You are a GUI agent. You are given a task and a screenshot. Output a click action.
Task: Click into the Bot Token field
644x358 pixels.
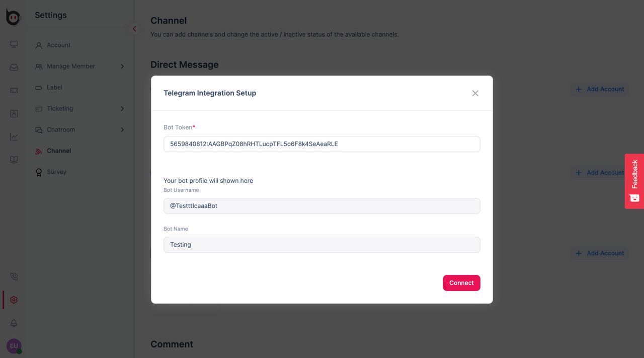322,144
